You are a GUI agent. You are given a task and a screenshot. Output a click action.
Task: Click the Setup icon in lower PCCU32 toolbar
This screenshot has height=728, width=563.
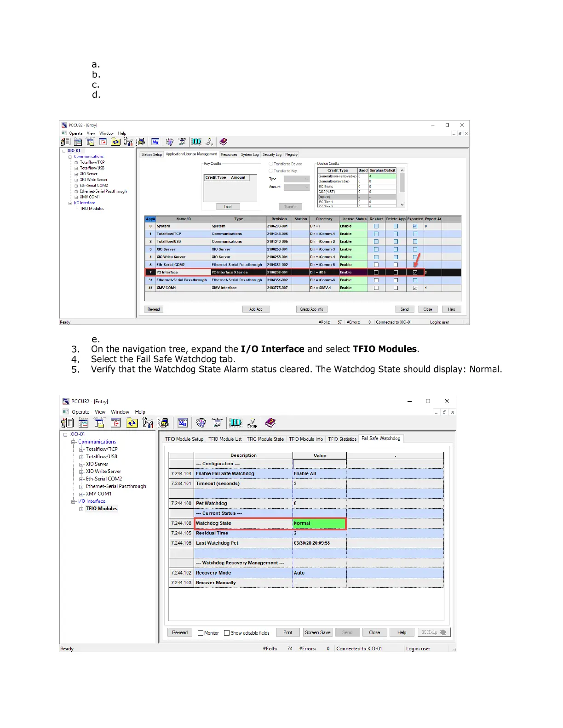click(x=252, y=422)
